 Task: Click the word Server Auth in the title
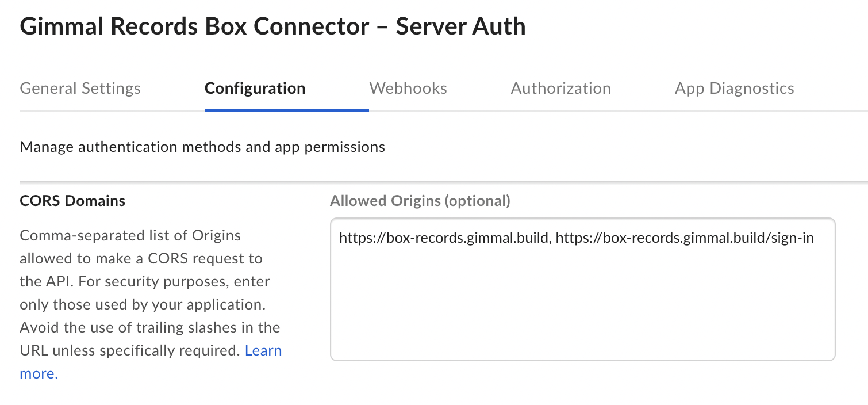(460, 26)
